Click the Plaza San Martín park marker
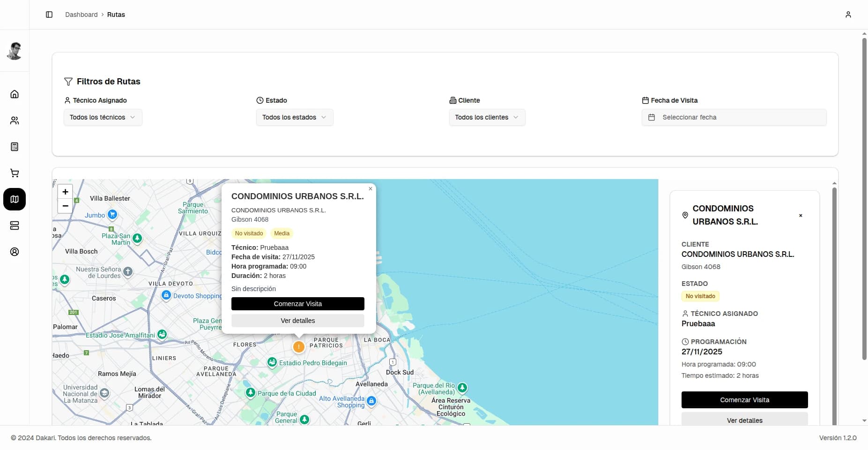 coord(137,238)
